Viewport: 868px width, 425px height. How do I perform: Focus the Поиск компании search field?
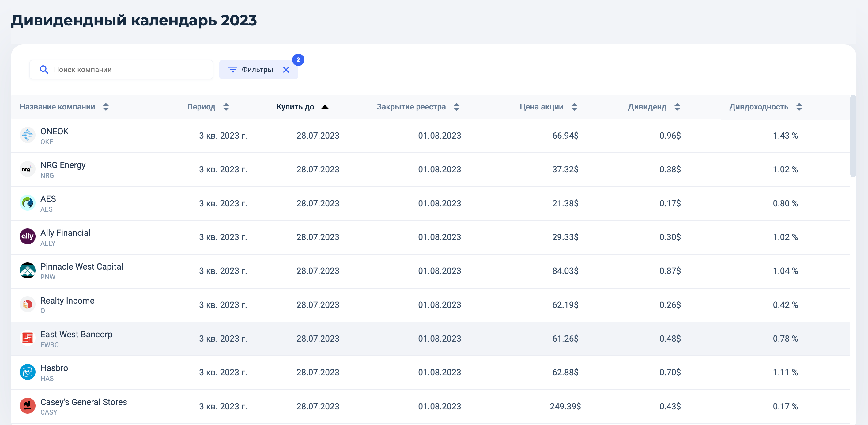(x=128, y=70)
